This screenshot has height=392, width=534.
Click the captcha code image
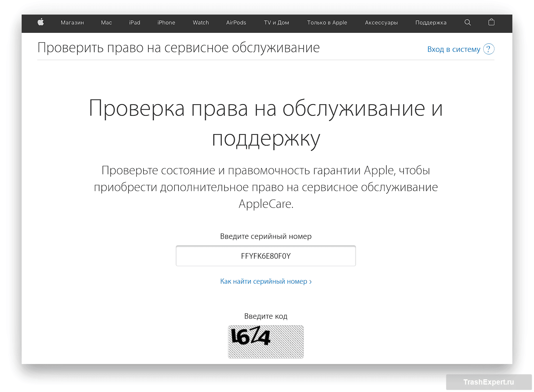coord(266,342)
